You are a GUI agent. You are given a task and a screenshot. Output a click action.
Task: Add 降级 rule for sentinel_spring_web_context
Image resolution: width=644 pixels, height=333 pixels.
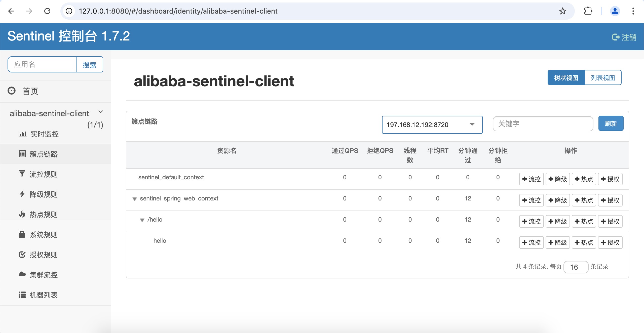pyautogui.click(x=558, y=200)
